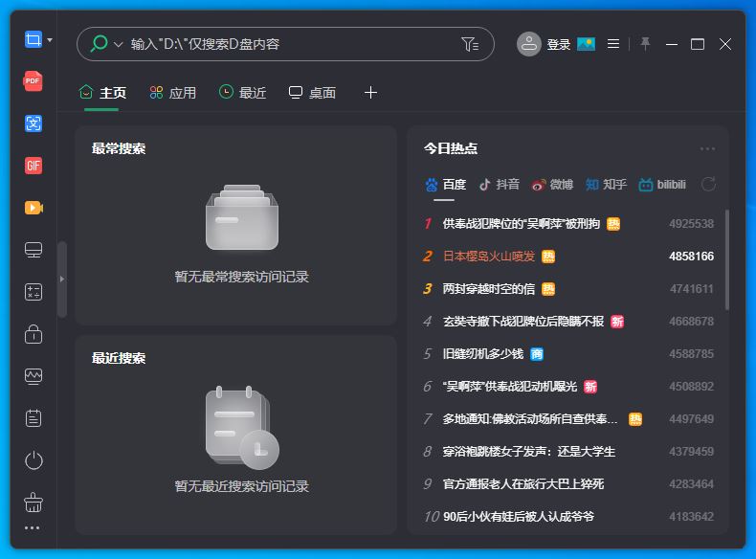Image resolution: width=756 pixels, height=559 pixels.
Task: Click the 暂无最常搜索访问记录 placeholder text
Action: [x=241, y=277]
